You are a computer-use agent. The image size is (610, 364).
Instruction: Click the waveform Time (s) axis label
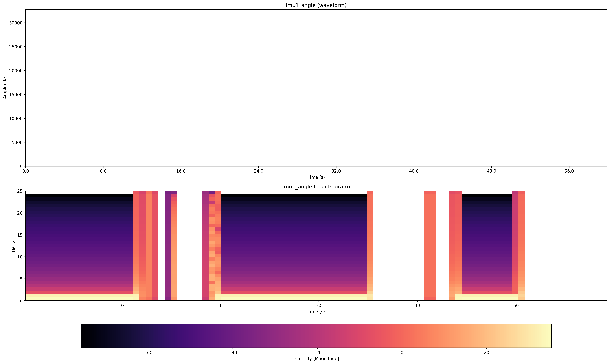tap(316, 177)
